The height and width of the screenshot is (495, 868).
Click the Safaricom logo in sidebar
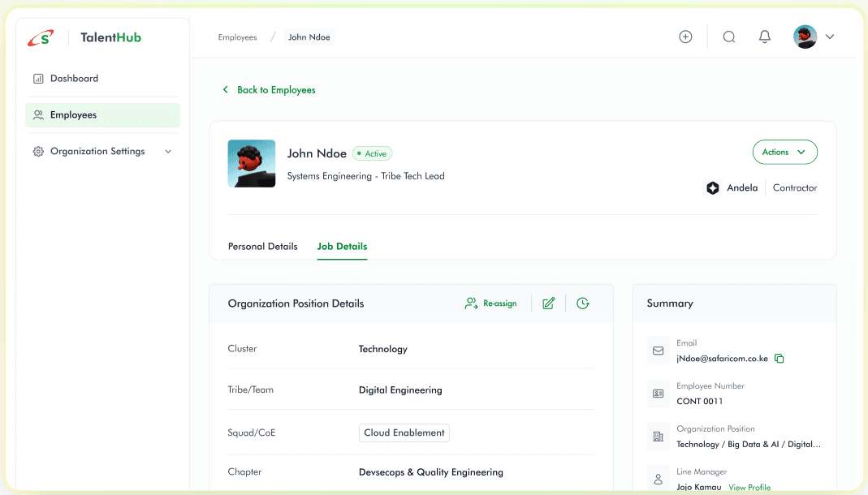click(41, 37)
